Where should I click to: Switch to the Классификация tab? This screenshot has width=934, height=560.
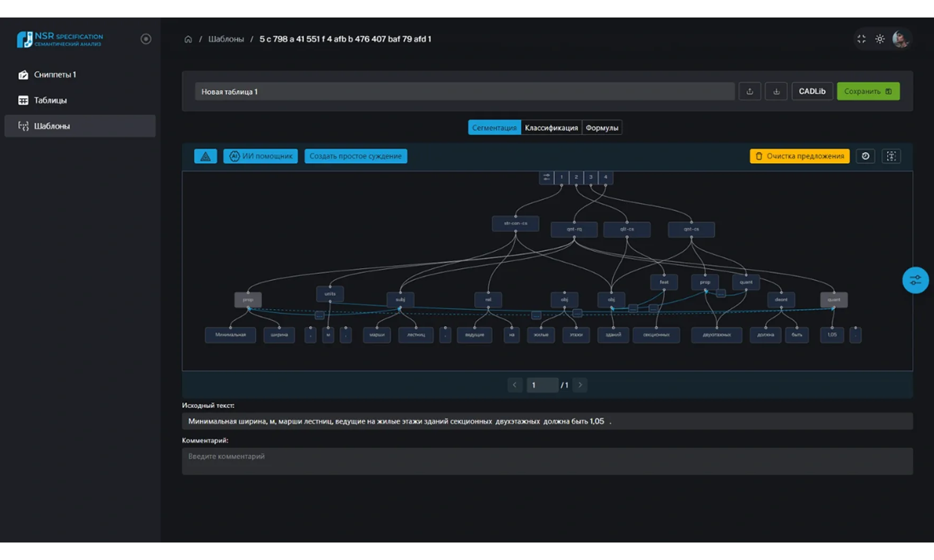[551, 128]
